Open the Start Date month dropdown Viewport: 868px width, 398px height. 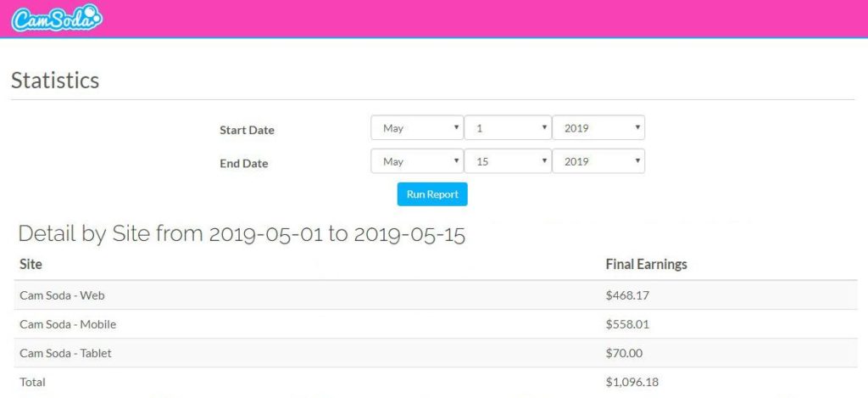pyautogui.click(x=417, y=127)
